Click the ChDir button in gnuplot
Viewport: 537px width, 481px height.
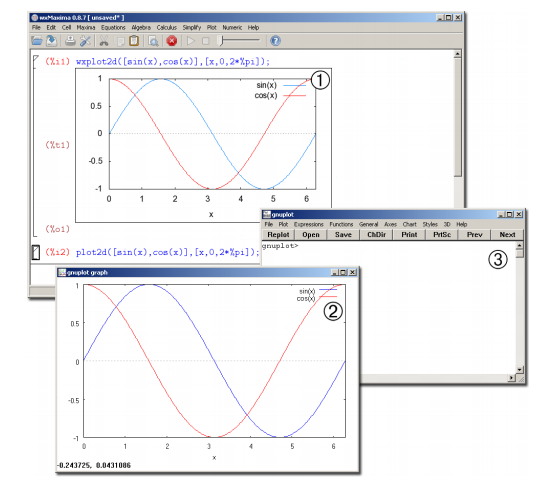coord(376,235)
